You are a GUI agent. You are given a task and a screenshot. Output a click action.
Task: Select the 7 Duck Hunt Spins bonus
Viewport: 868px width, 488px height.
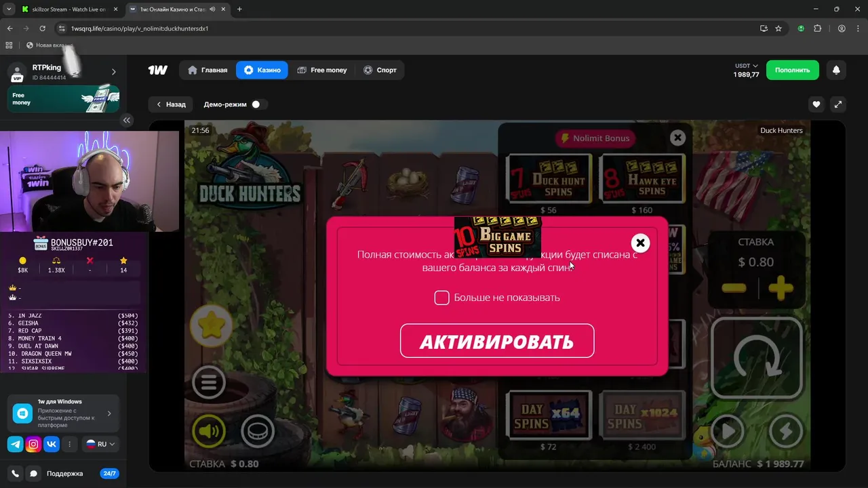click(549, 178)
